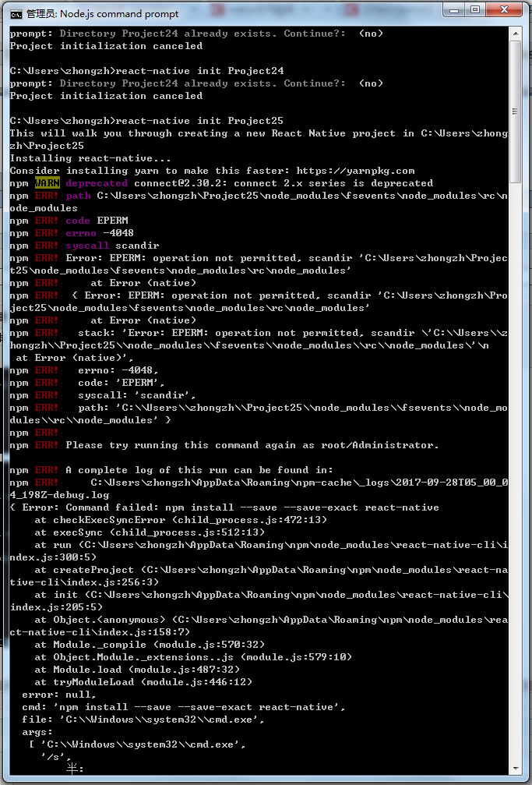
Task: Click the '/s' argument line
Action: (x=56, y=757)
